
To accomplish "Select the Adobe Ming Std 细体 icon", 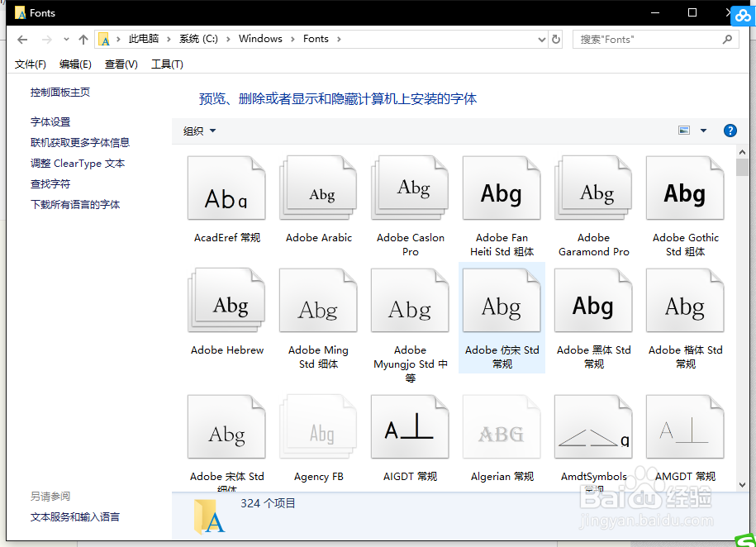I will 318,301.
